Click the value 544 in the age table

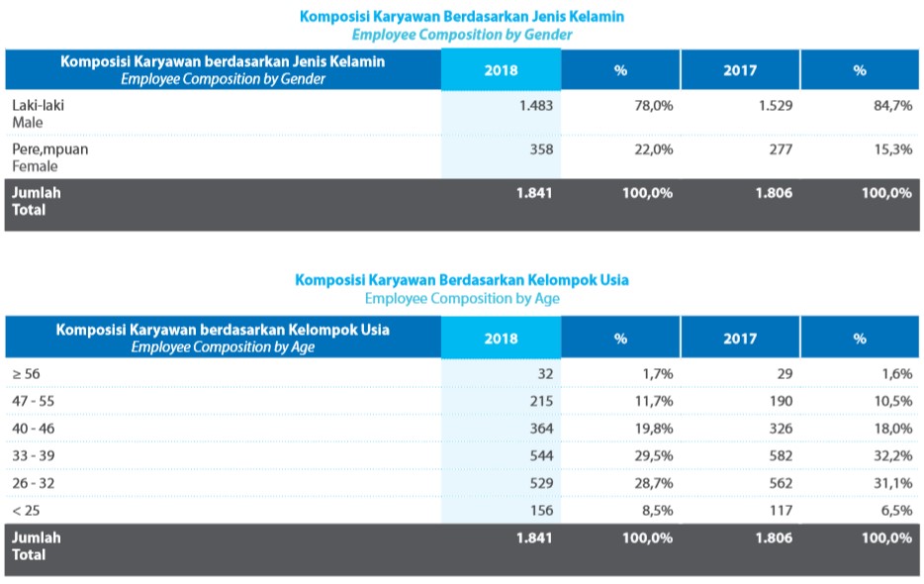coord(540,455)
